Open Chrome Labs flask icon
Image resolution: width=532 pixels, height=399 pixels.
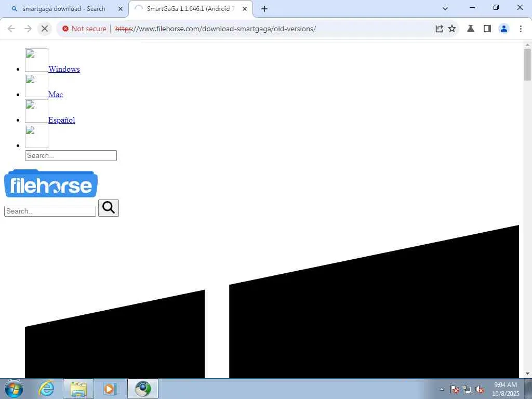click(x=471, y=29)
